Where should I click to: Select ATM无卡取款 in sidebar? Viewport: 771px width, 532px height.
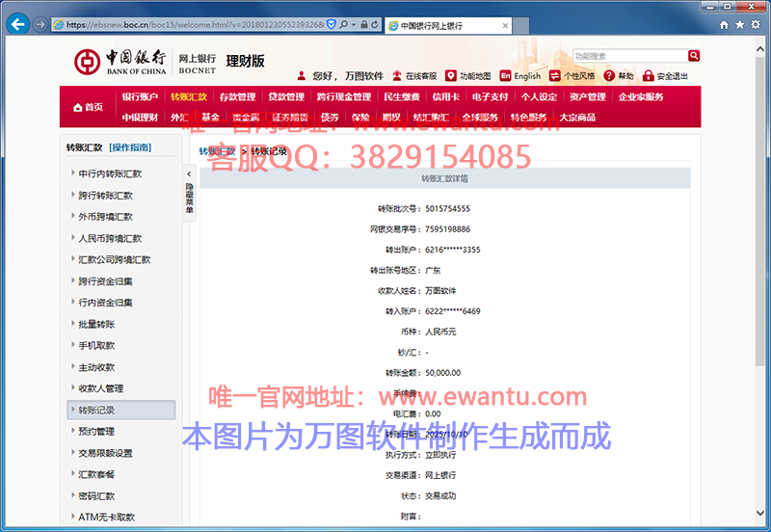(107, 517)
